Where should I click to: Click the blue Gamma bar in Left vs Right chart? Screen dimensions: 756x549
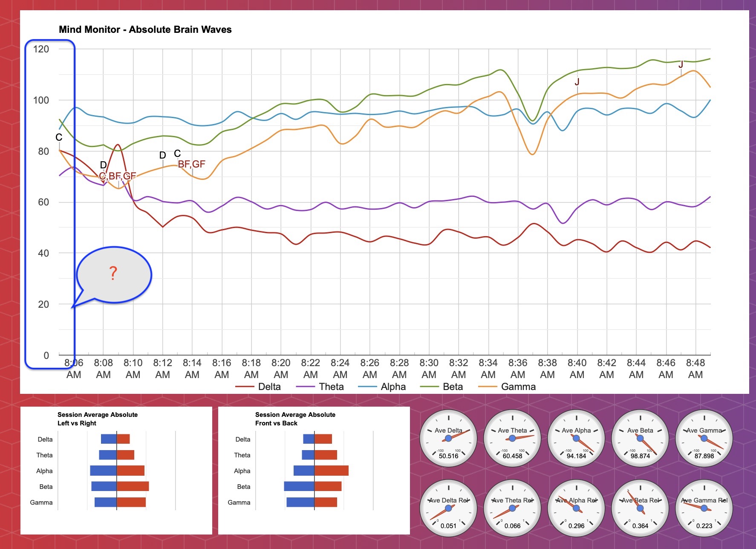(105, 502)
